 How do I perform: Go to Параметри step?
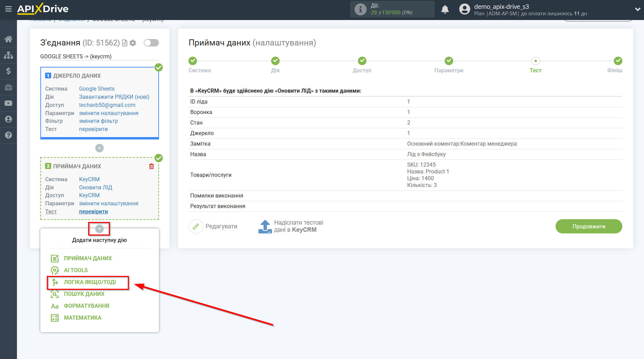click(x=449, y=61)
